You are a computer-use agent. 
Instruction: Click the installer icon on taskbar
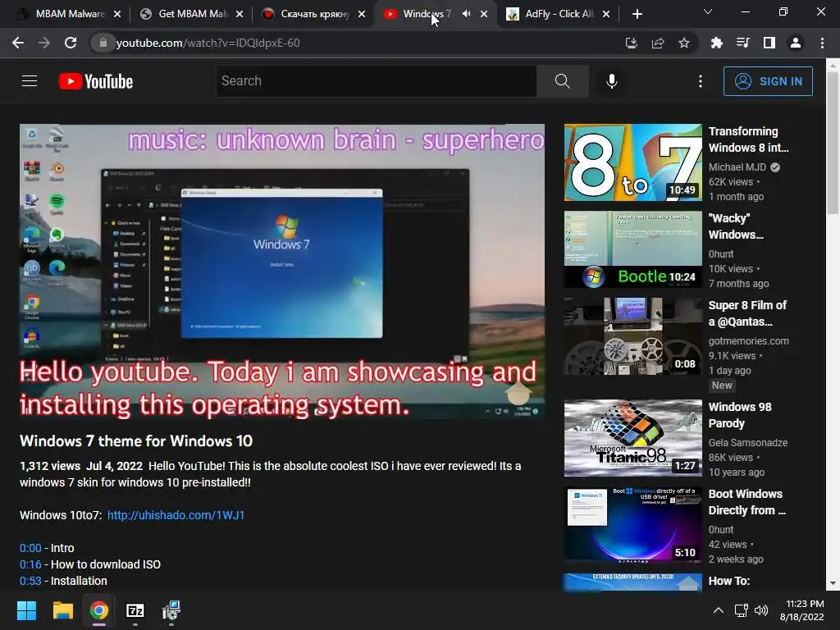pos(171,610)
